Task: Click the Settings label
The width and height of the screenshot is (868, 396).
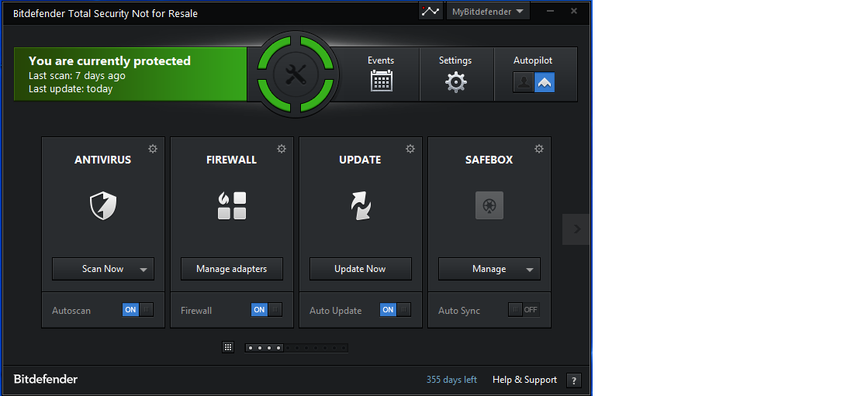Action: click(x=455, y=60)
